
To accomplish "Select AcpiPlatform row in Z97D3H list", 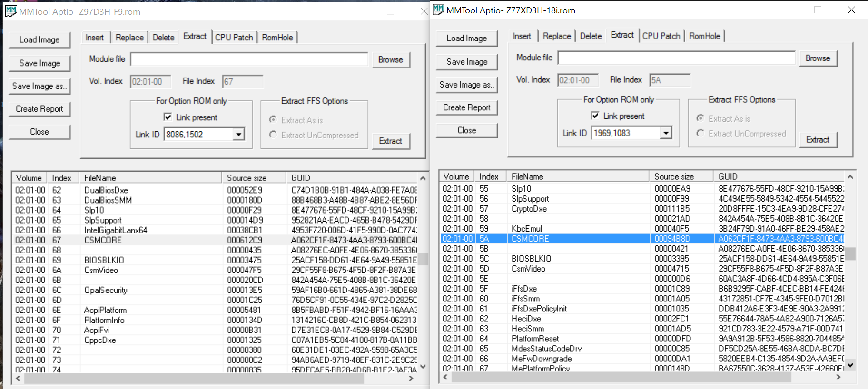I will (215, 310).
